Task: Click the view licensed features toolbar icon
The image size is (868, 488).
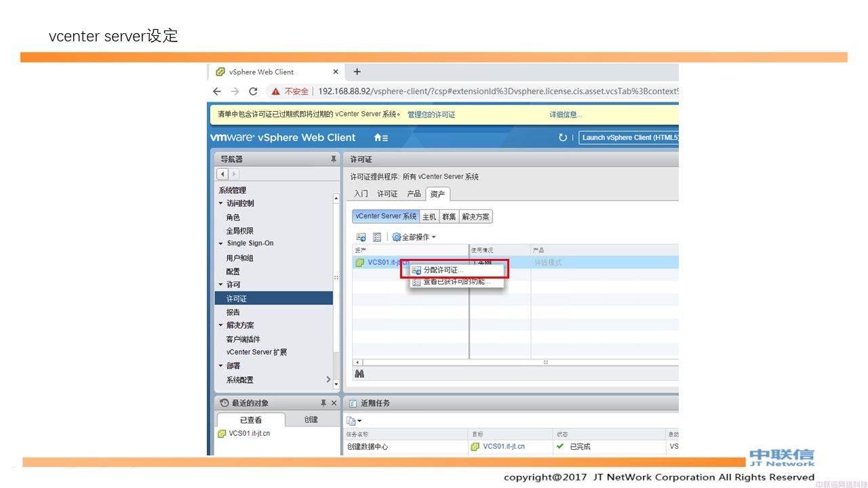Action: 377,237
